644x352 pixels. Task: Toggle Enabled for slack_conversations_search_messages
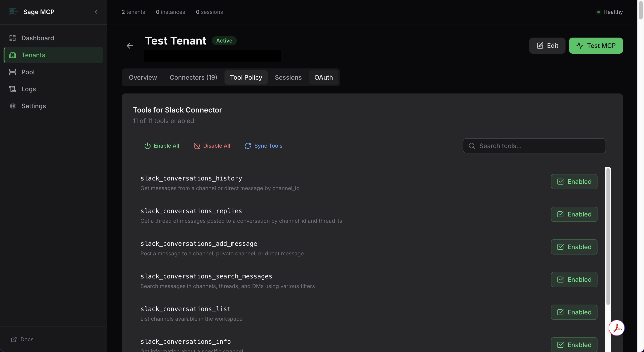(574, 280)
